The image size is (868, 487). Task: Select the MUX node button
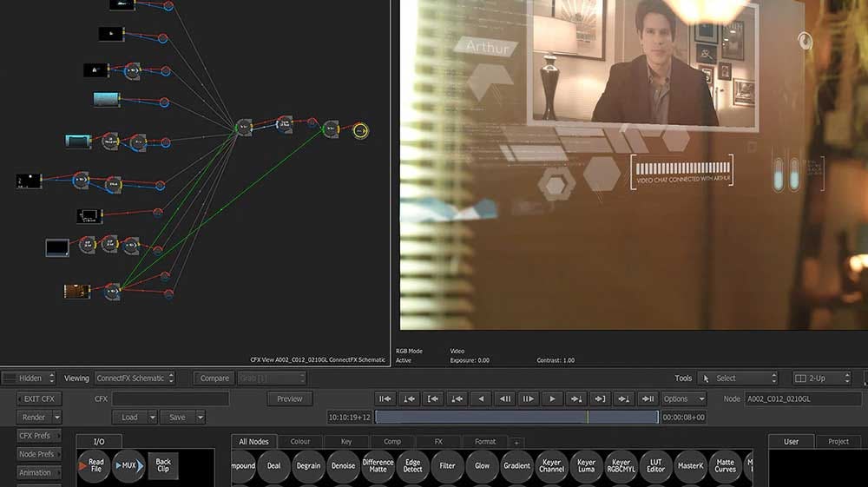click(127, 466)
